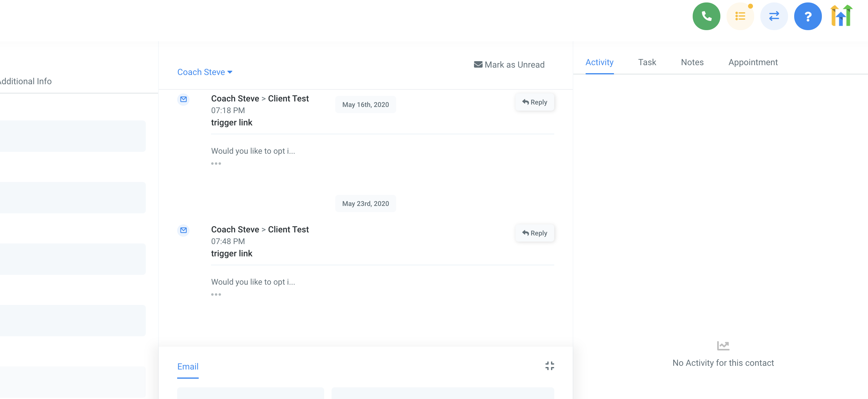
Task: Click the email envelope icon on May 16th message
Action: coord(183,99)
